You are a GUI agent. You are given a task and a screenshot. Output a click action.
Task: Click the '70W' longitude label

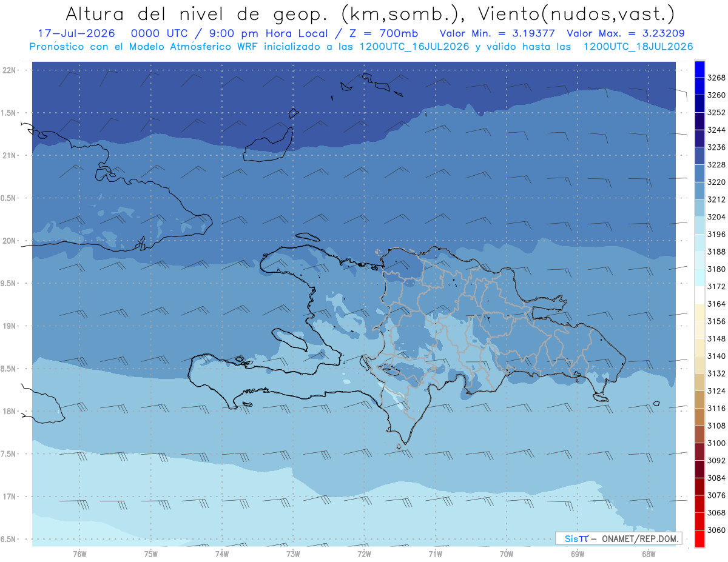(x=507, y=554)
